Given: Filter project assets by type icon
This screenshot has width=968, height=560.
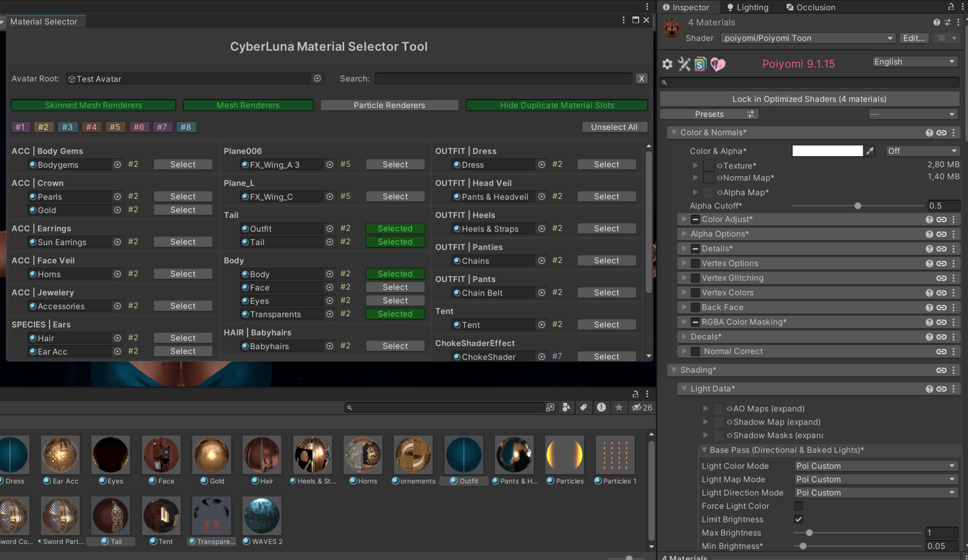Looking at the screenshot, I should point(566,407).
